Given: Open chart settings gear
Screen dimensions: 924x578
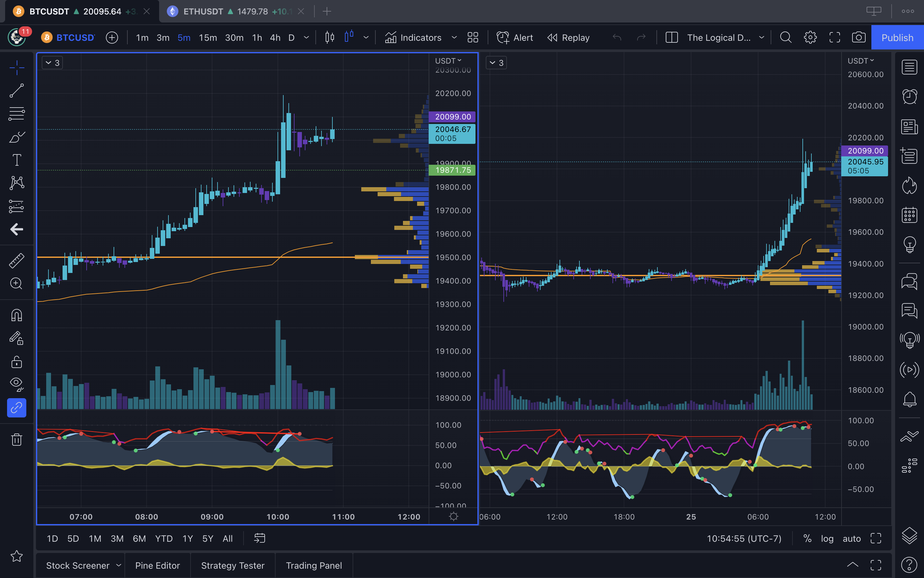Looking at the screenshot, I should [810, 38].
